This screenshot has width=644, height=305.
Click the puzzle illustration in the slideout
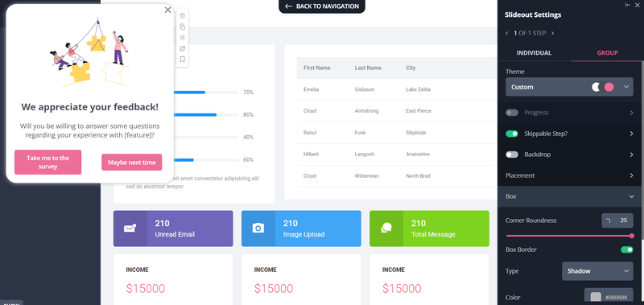coord(90,52)
